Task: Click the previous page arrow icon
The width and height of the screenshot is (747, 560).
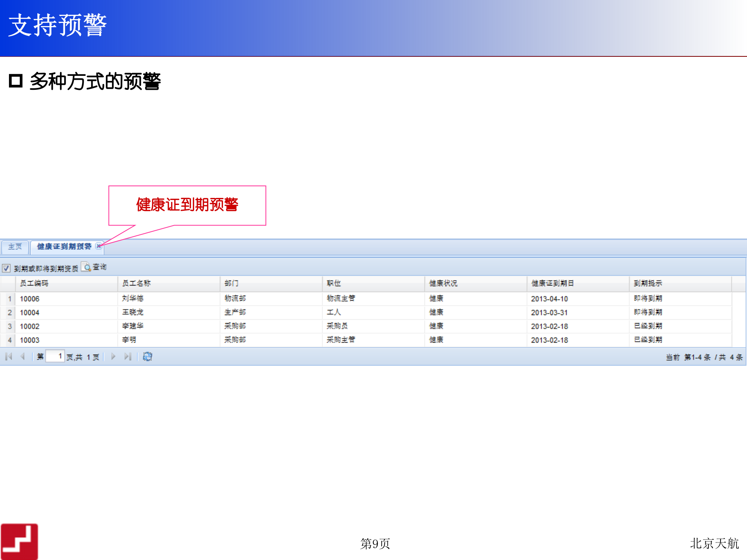Action: tap(23, 356)
